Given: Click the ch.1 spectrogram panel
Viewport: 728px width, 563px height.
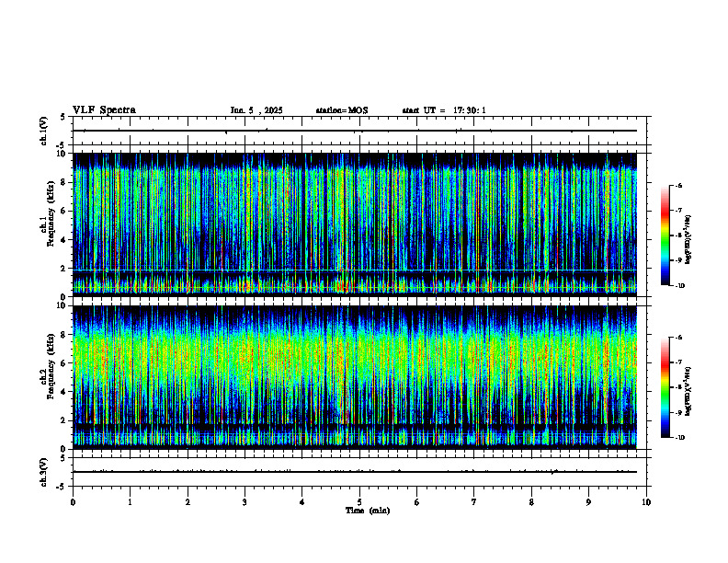Looking at the screenshot, I should (x=355, y=224).
